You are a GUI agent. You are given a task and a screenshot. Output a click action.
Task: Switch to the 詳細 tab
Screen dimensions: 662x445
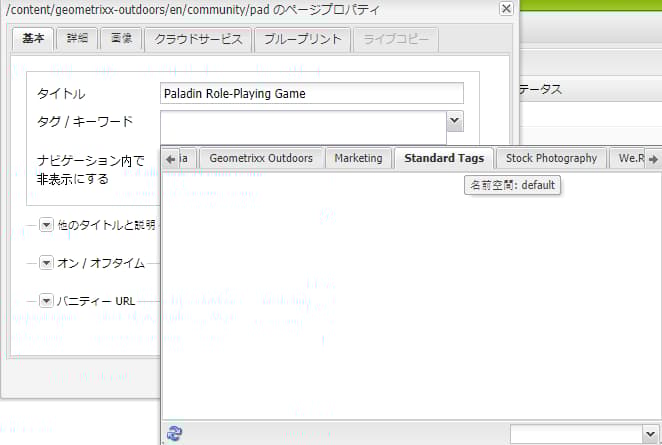77,39
